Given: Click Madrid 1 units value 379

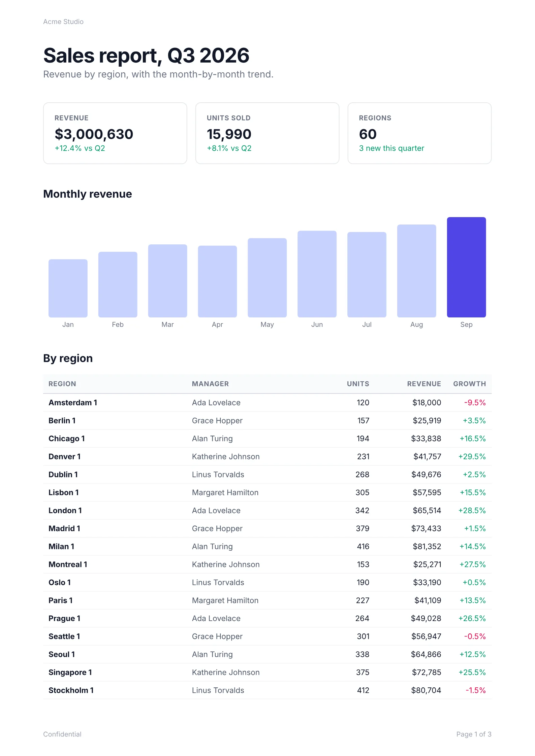Looking at the screenshot, I should (x=363, y=528).
